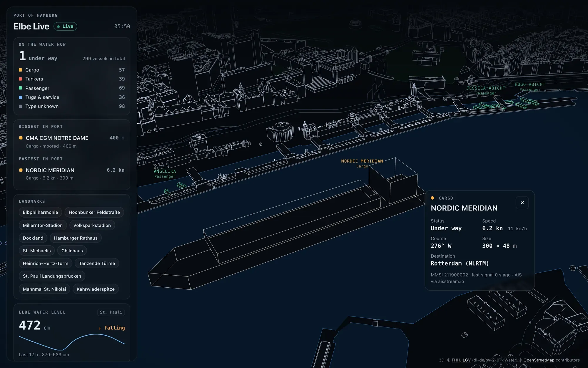This screenshot has height=368, width=588.
Task: Click the Tugs & service row
Action: point(72,97)
